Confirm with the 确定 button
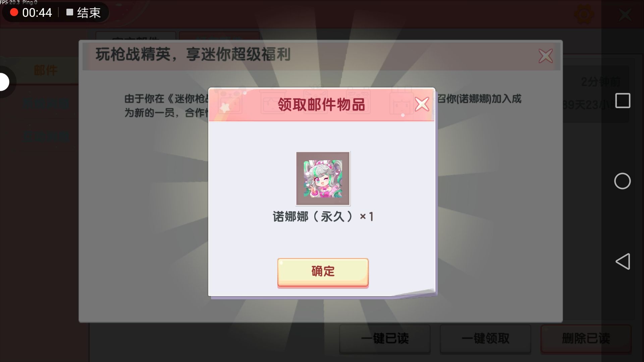The image size is (644, 362). click(x=323, y=272)
